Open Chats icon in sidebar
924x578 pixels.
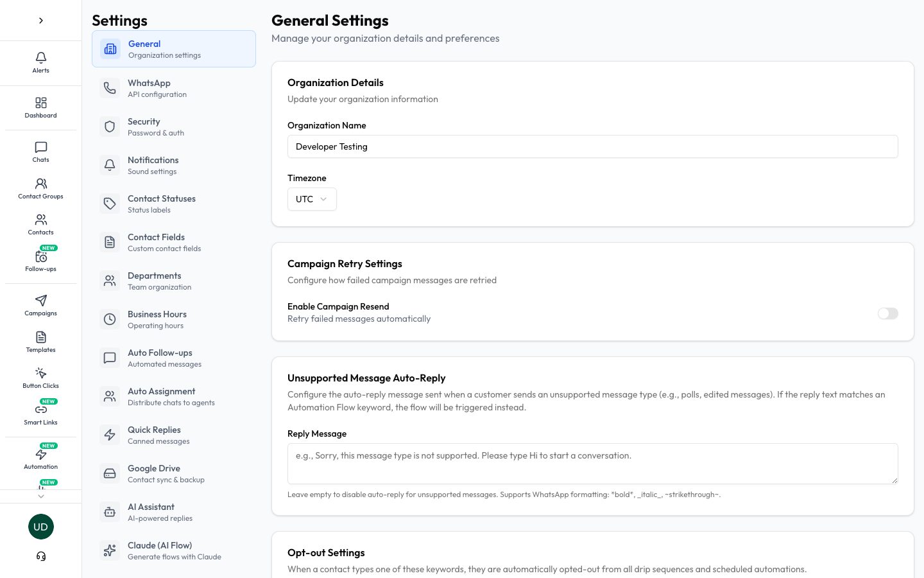pyautogui.click(x=41, y=147)
